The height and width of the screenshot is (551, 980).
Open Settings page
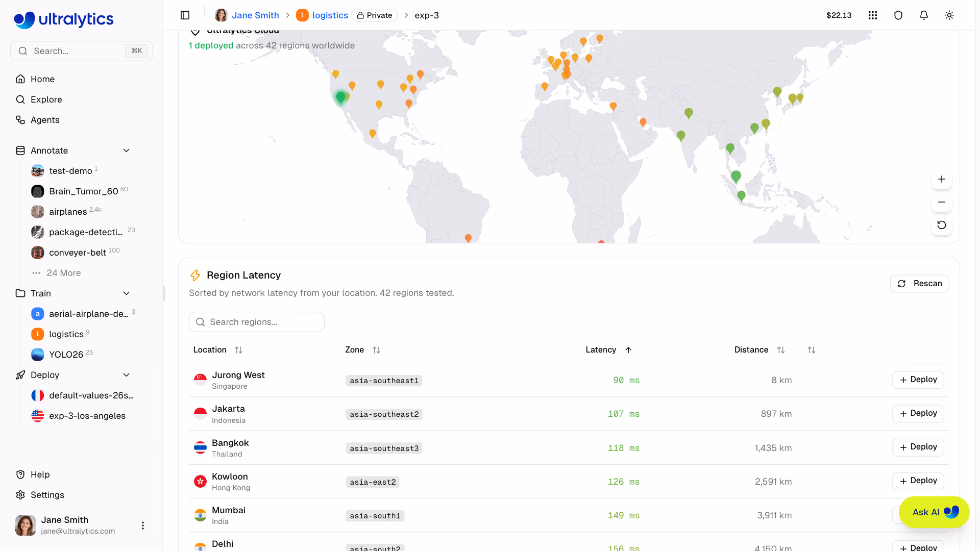click(x=47, y=495)
